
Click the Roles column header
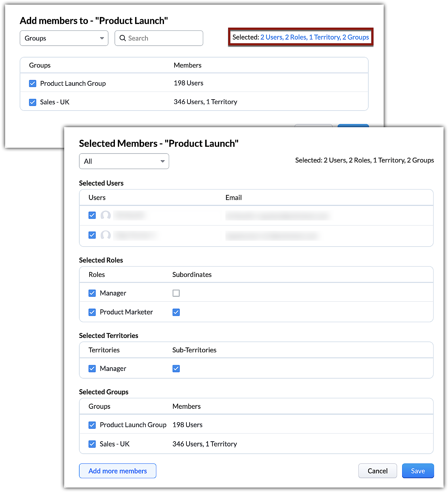[97, 275]
